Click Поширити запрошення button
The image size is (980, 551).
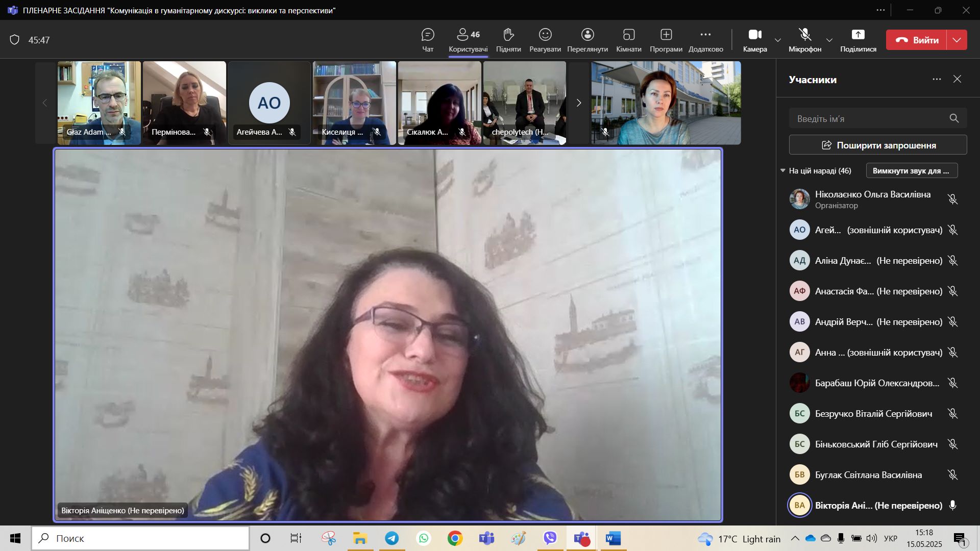(x=877, y=145)
